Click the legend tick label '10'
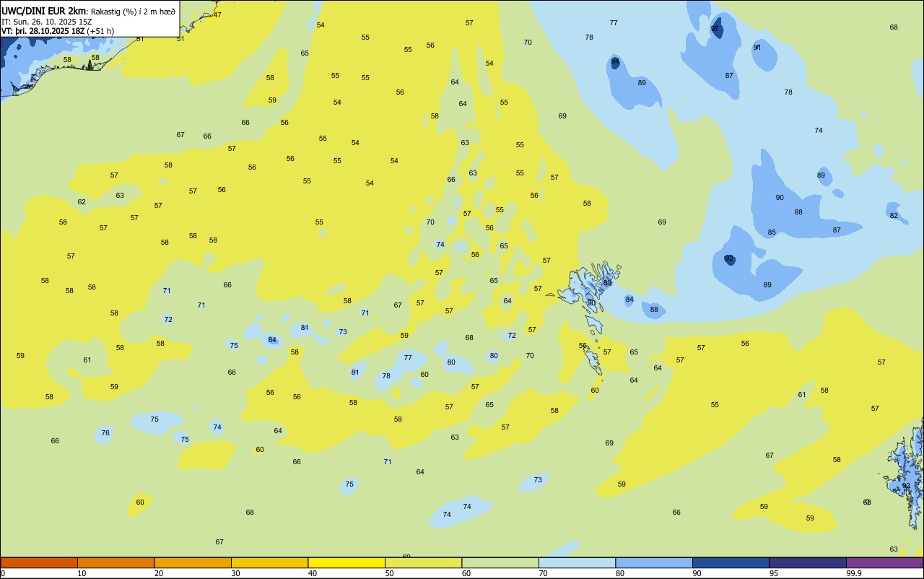 coord(82,573)
